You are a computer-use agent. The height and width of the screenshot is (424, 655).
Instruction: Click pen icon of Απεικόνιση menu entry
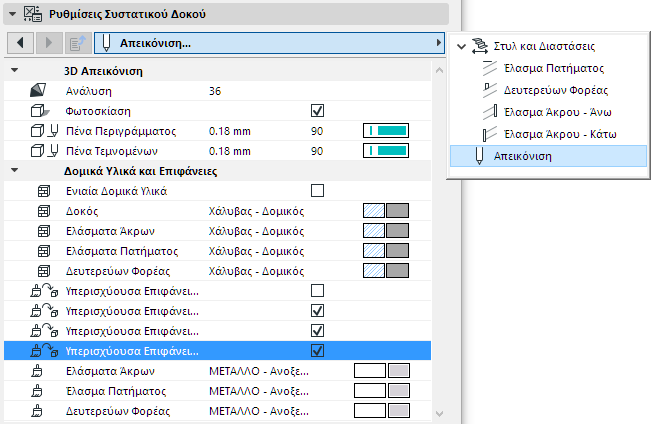click(x=479, y=156)
